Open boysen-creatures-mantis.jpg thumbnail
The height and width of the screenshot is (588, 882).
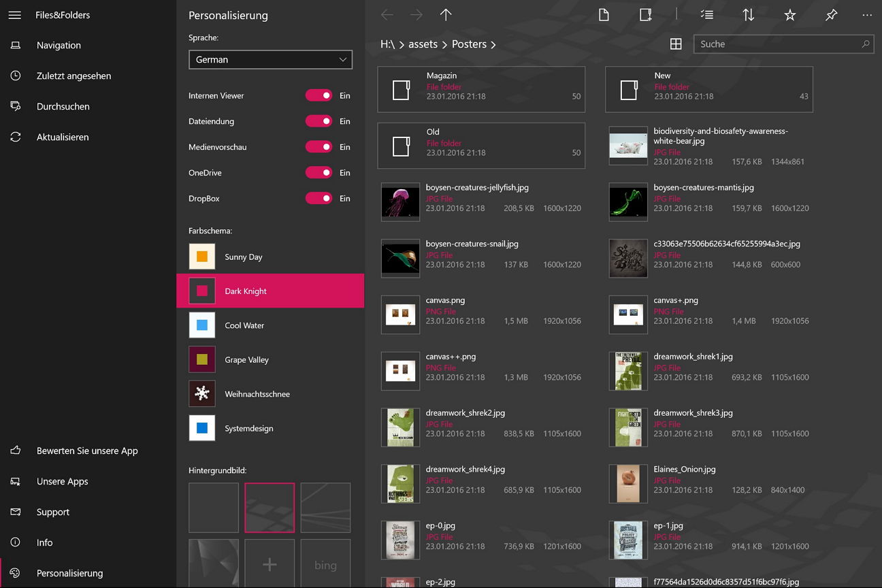click(x=628, y=202)
